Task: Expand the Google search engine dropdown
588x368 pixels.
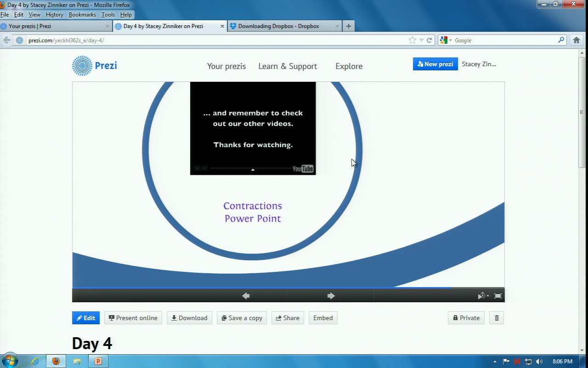Action: coord(446,40)
